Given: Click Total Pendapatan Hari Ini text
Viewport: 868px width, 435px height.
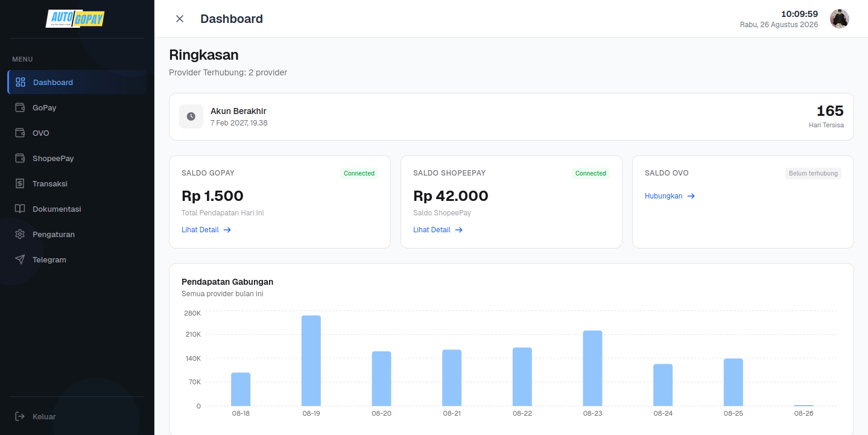Looking at the screenshot, I should (223, 213).
